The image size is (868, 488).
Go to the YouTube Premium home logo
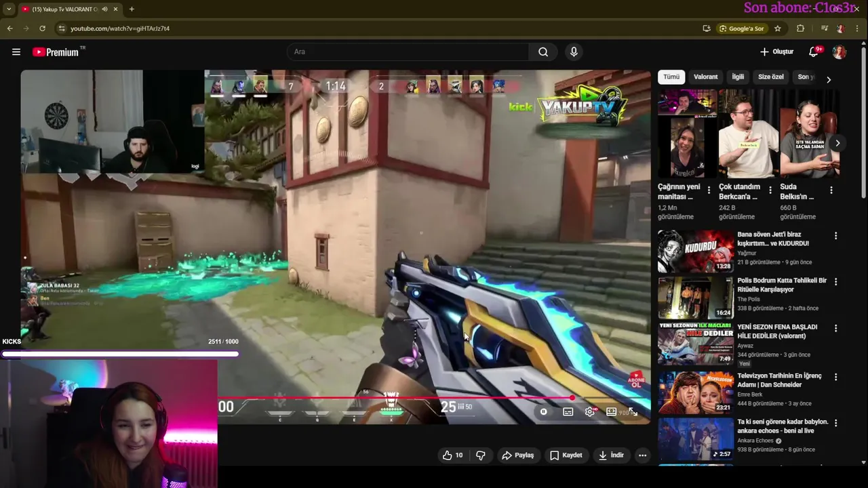pyautogui.click(x=56, y=52)
